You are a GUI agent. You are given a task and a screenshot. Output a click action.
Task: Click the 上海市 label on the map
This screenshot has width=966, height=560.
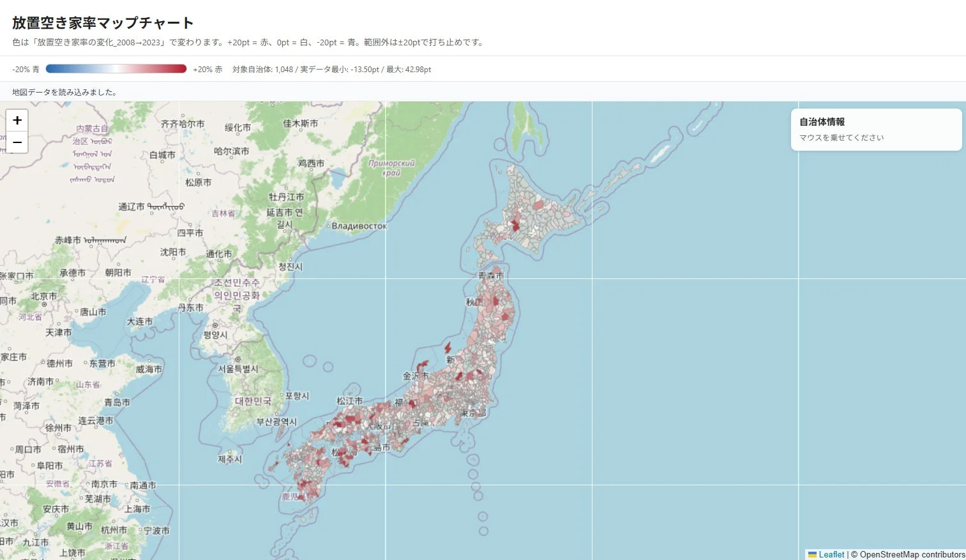pyautogui.click(x=137, y=509)
